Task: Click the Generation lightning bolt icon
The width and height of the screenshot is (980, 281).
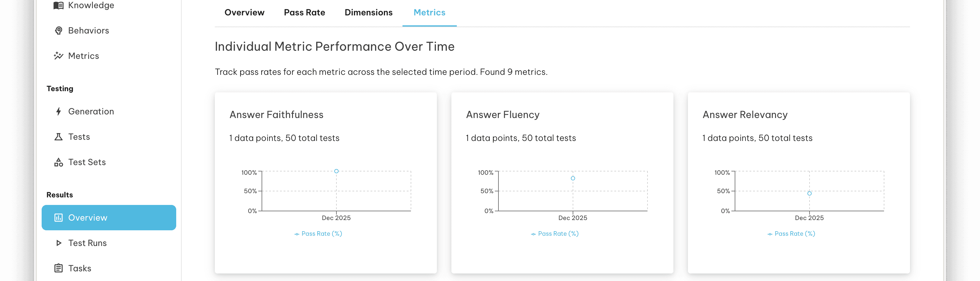Action: click(59, 111)
